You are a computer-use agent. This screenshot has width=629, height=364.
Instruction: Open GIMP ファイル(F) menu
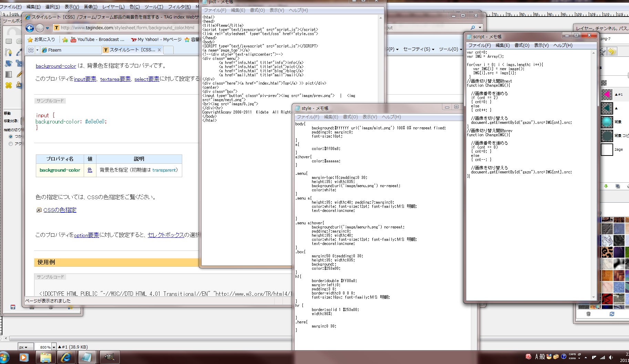coord(11,7)
